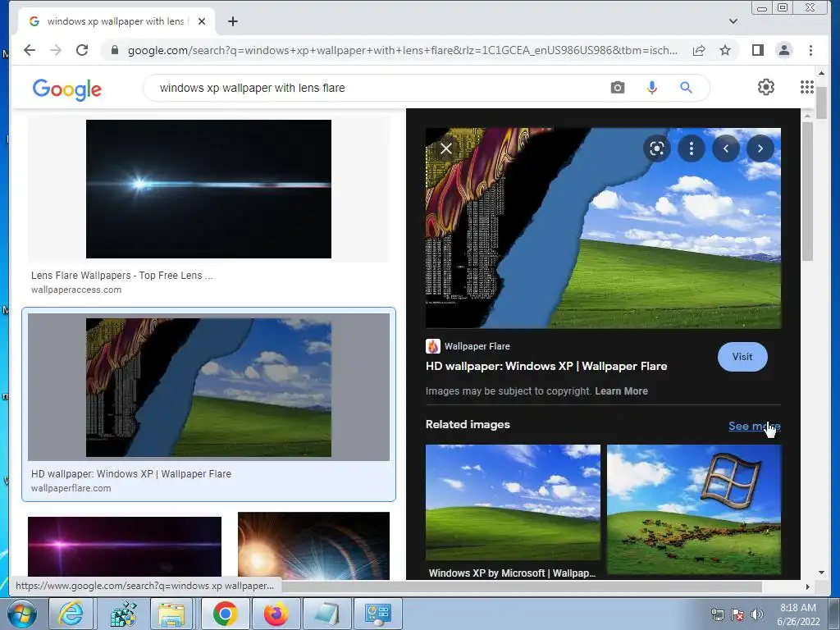
Task: Open preview panel more options
Action: 691,148
